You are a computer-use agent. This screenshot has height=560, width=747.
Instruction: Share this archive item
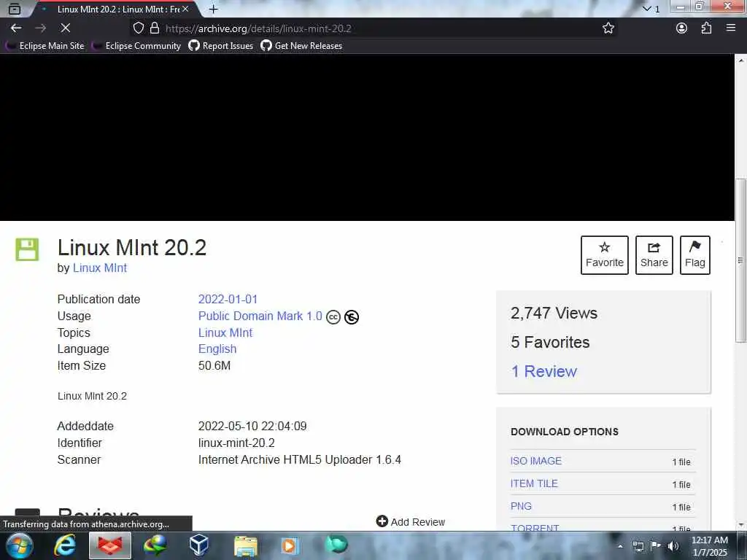pos(654,254)
